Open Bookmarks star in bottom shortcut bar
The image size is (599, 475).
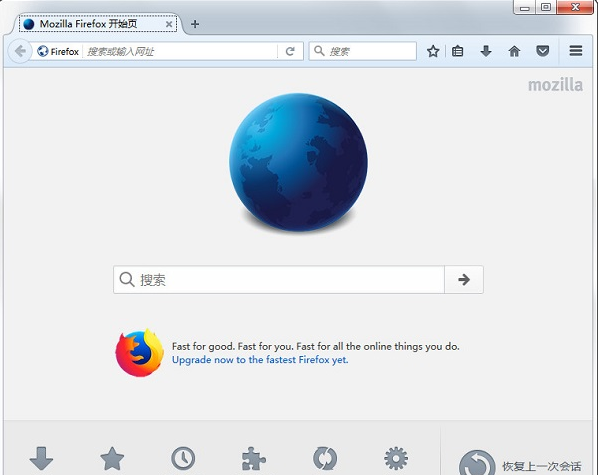point(112,458)
